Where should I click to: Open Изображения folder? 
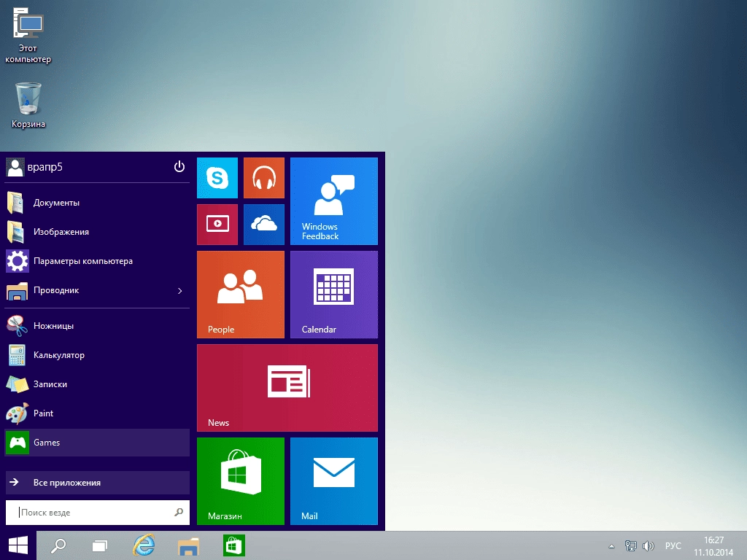[97, 232]
